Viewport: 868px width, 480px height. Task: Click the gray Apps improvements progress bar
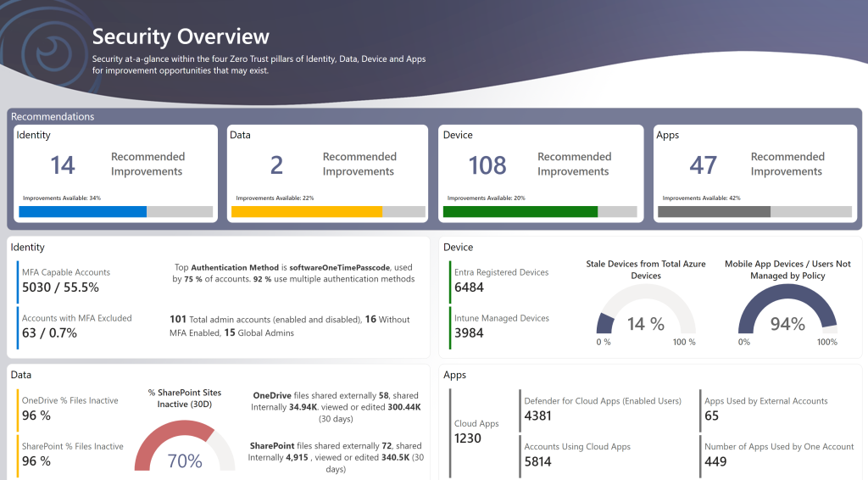point(714,211)
